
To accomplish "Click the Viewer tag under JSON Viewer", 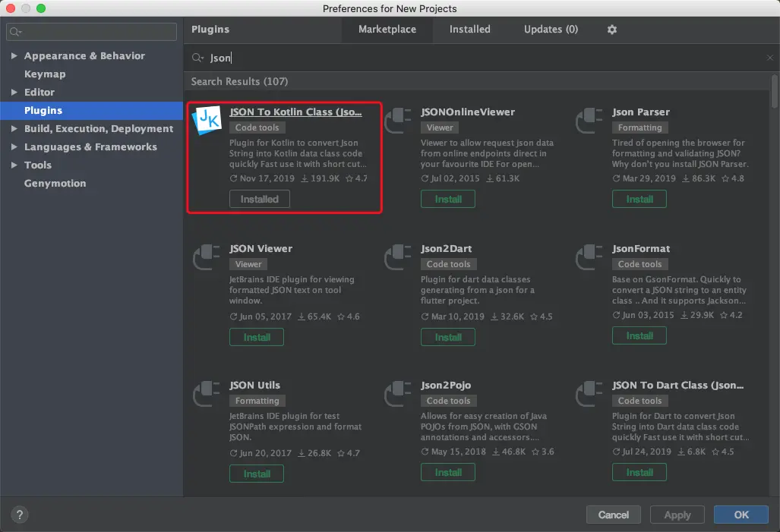I will pyautogui.click(x=248, y=265).
